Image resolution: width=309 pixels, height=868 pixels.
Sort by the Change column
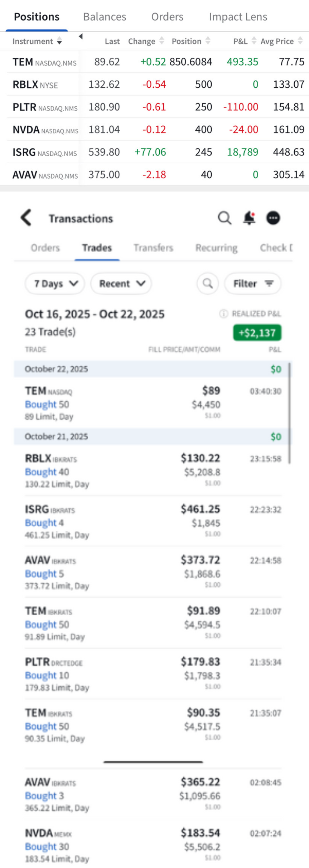(x=162, y=41)
